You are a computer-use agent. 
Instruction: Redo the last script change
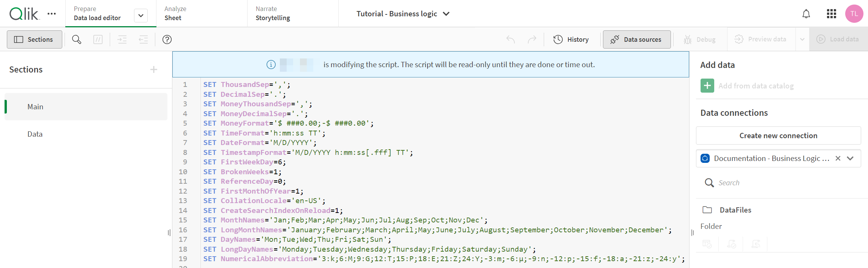pos(532,39)
